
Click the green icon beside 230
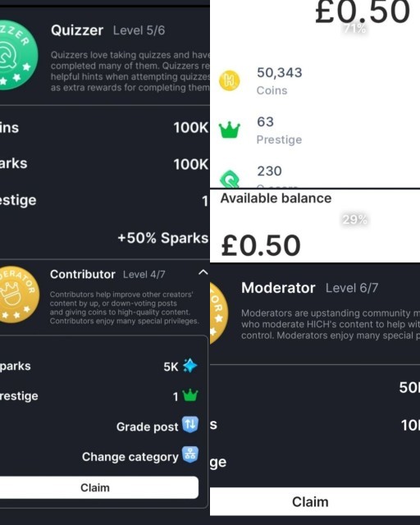click(230, 179)
